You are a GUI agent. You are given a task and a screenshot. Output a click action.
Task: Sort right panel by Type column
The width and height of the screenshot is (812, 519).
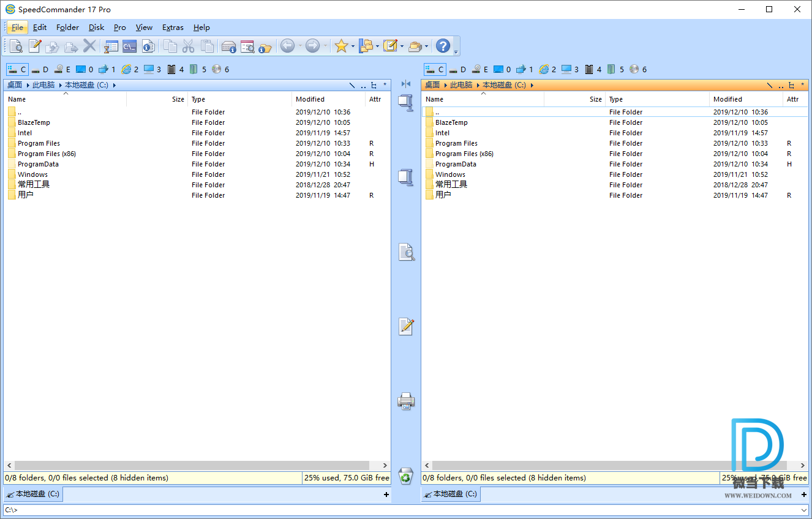pos(657,99)
